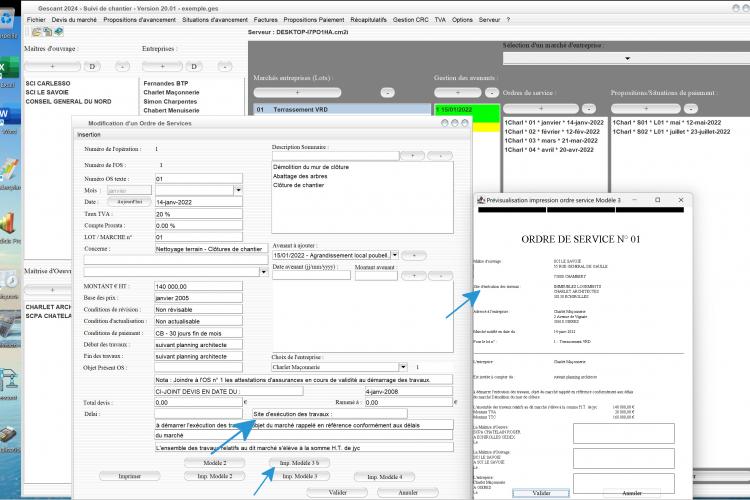Open Situations d'avancement menu
The height and width of the screenshot is (500, 750).
click(x=215, y=20)
